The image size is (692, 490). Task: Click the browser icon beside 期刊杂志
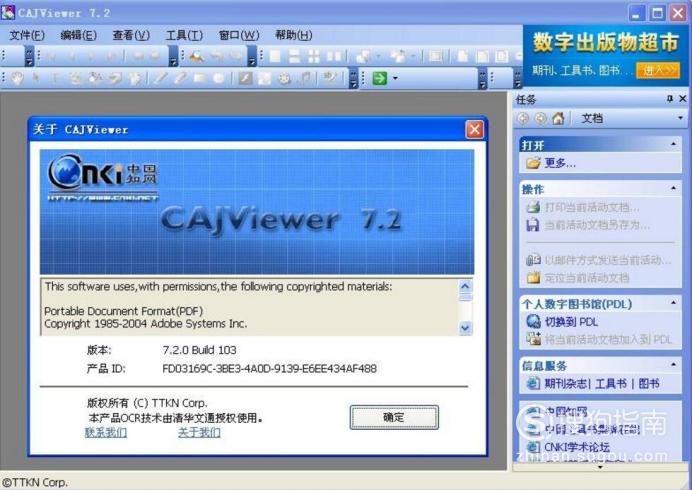pos(533,383)
